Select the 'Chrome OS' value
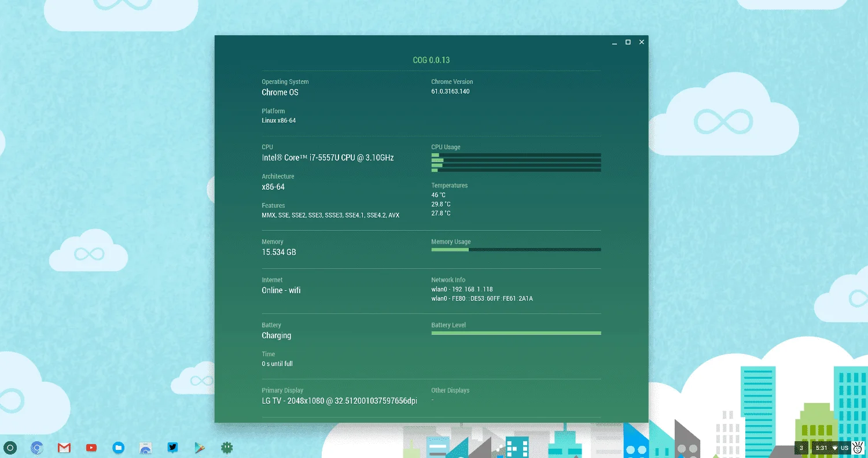This screenshot has height=458, width=868. tap(280, 93)
